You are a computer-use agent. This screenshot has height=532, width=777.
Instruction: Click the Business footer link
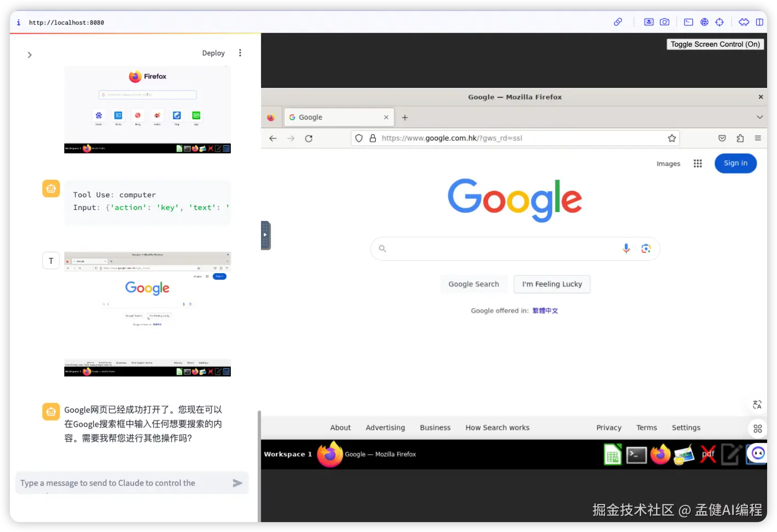(x=435, y=428)
